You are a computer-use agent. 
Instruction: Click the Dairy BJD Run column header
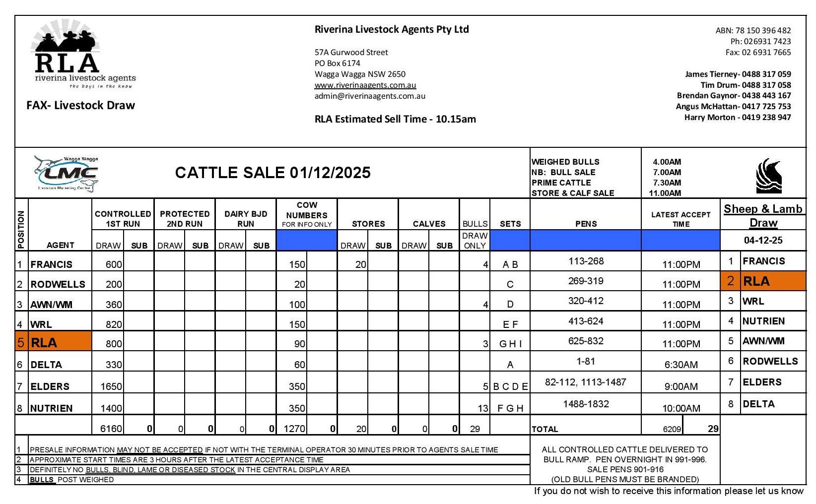coord(246,218)
